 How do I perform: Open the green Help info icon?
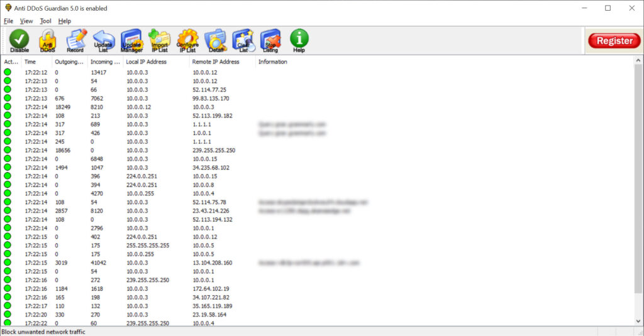tap(299, 41)
